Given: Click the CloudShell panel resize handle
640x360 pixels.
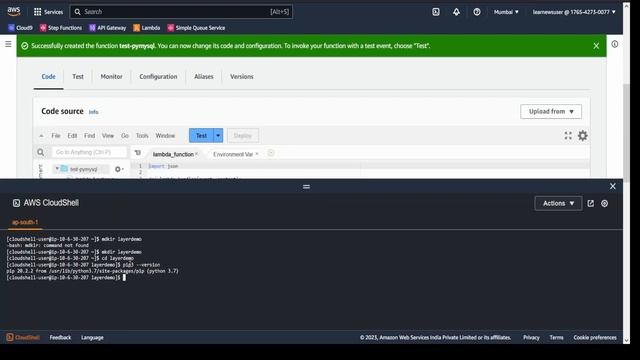Looking at the screenshot, I should tap(306, 187).
